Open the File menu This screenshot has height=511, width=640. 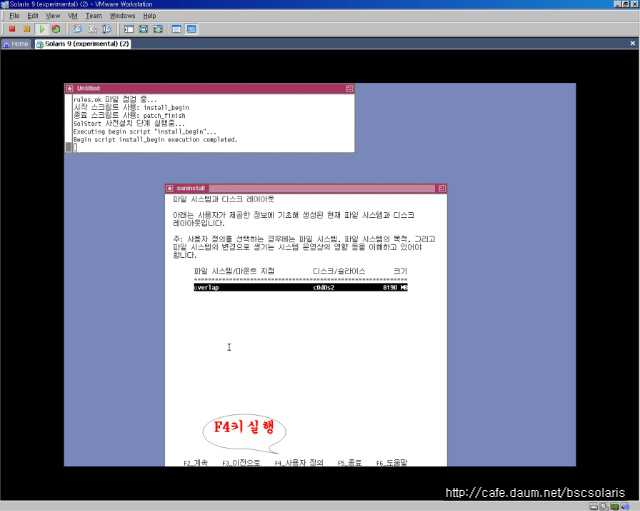[x=14, y=16]
